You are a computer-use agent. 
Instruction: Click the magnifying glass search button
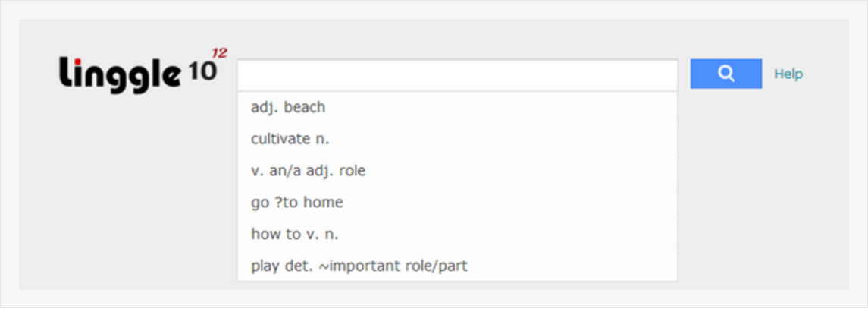click(725, 74)
